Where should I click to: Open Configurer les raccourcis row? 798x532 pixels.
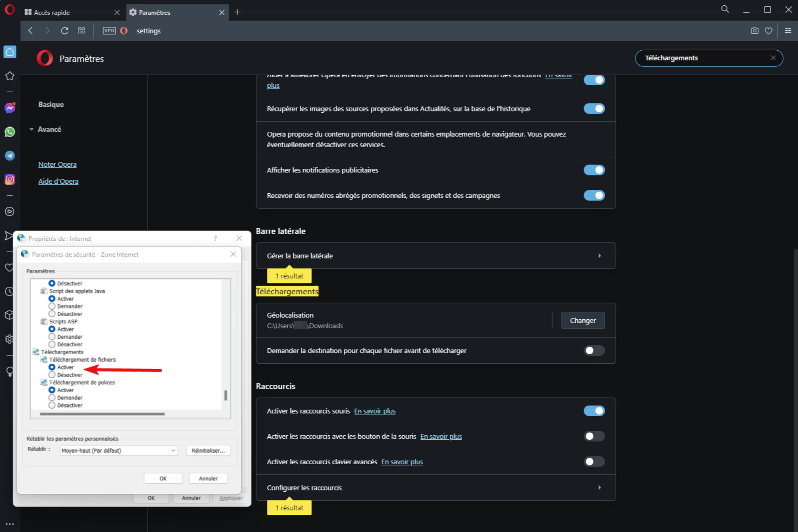coord(436,488)
